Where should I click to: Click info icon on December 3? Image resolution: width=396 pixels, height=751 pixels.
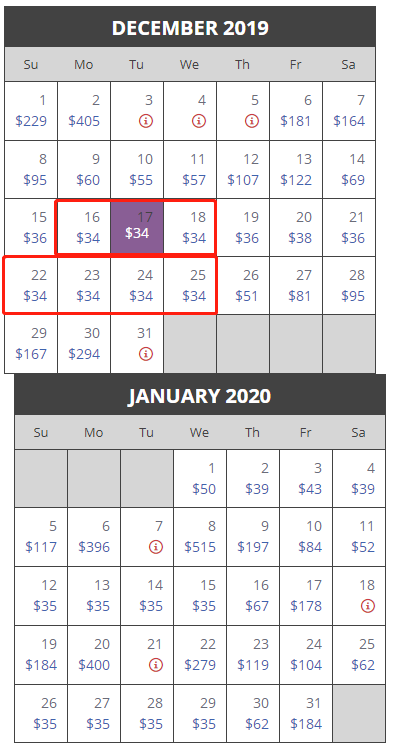click(x=146, y=121)
